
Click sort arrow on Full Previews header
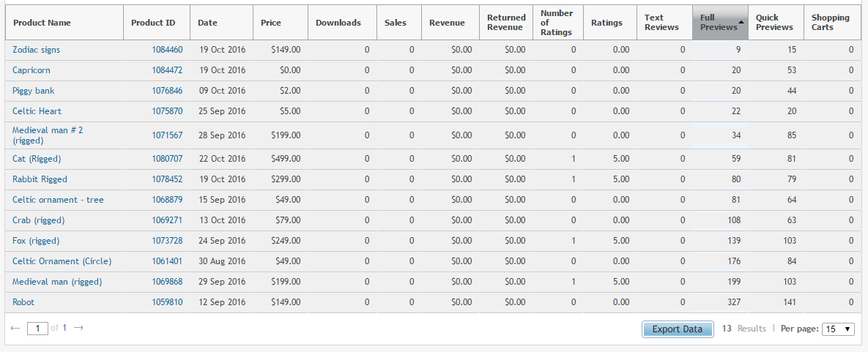741,22
